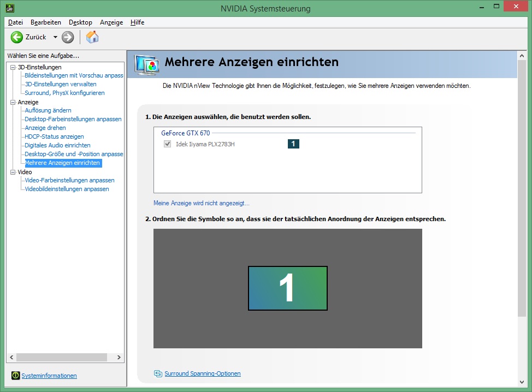Image resolution: width=532 pixels, height=392 pixels.
Task: Click the main panel scroll down arrow
Action: pyautogui.click(x=522, y=382)
